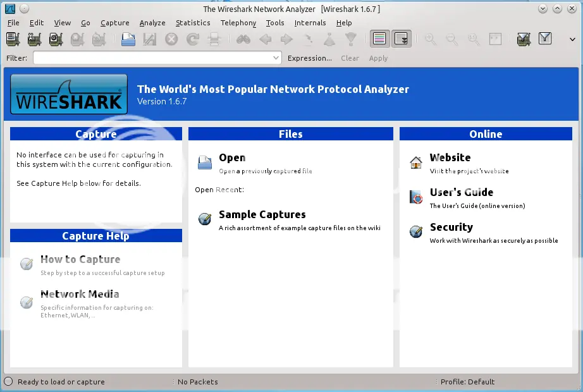Open the Help menu

344,23
